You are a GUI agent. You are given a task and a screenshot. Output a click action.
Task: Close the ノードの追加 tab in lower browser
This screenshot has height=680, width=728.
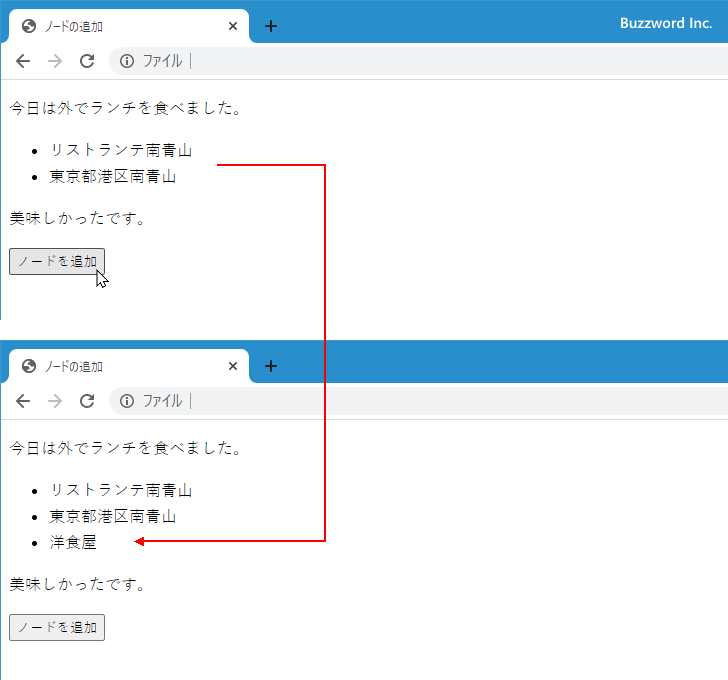233,366
